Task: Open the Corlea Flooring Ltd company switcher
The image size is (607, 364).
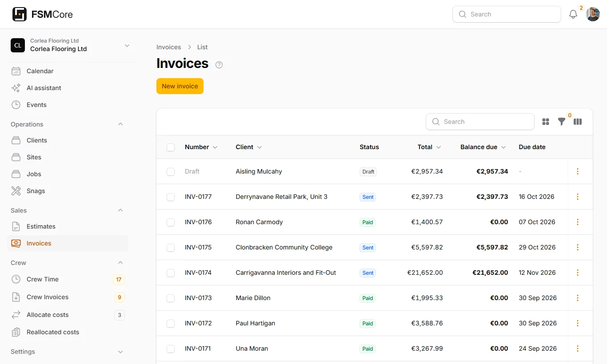Action: point(71,45)
